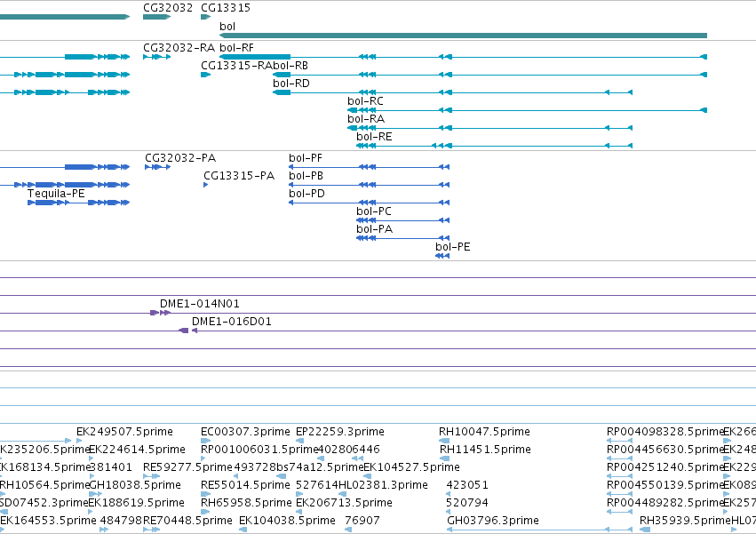Image resolution: width=756 pixels, height=534 pixels.
Task: Click the bol-PC protein label
Action: point(374,211)
